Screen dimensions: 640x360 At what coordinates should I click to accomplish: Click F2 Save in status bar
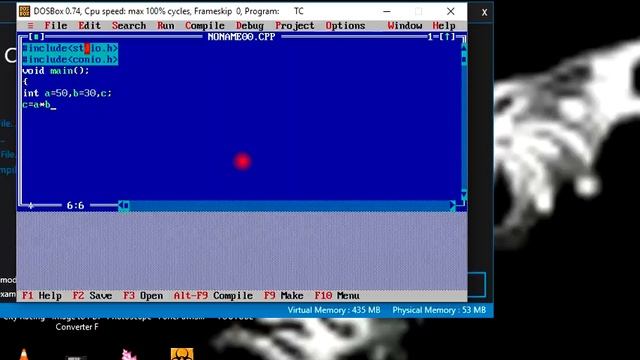tap(92, 296)
